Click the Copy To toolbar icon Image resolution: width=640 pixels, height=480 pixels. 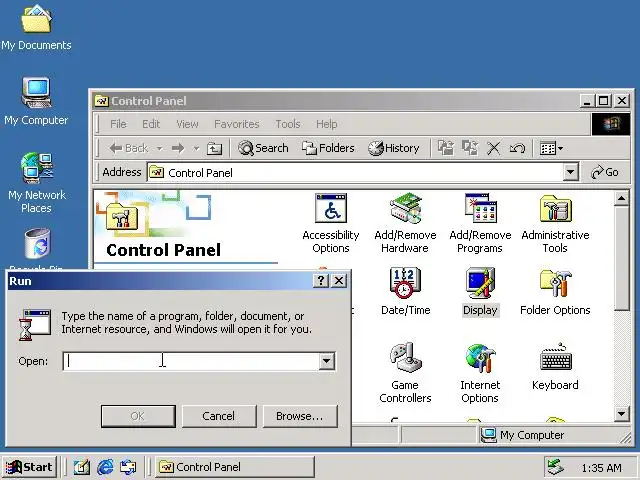point(470,148)
